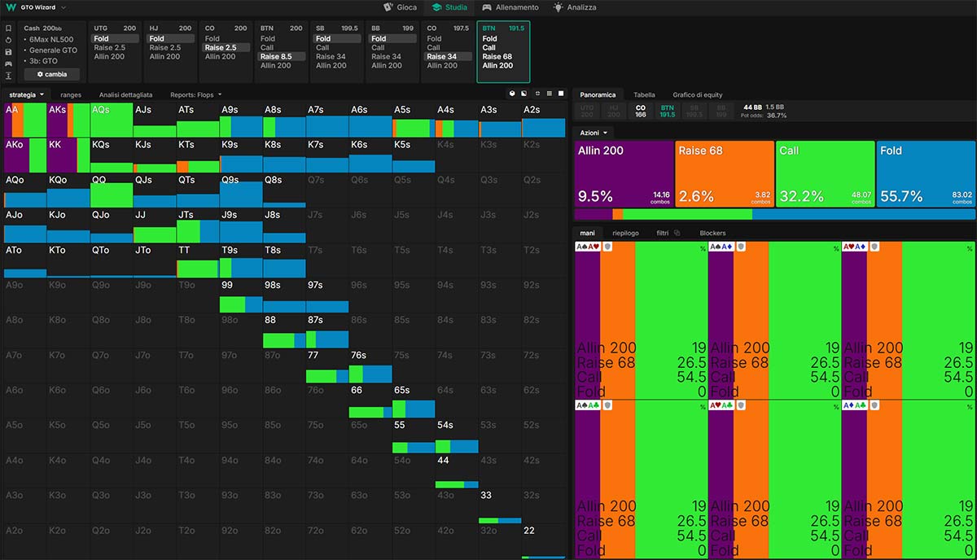The width and height of the screenshot is (977, 560).
Task: Click the reset arrow icon in sidebar
Action: tap(8, 40)
